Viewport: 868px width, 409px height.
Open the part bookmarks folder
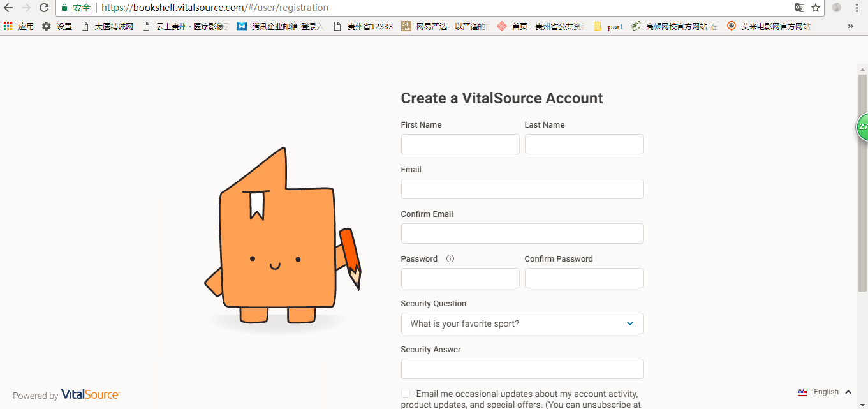(x=608, y=26)
